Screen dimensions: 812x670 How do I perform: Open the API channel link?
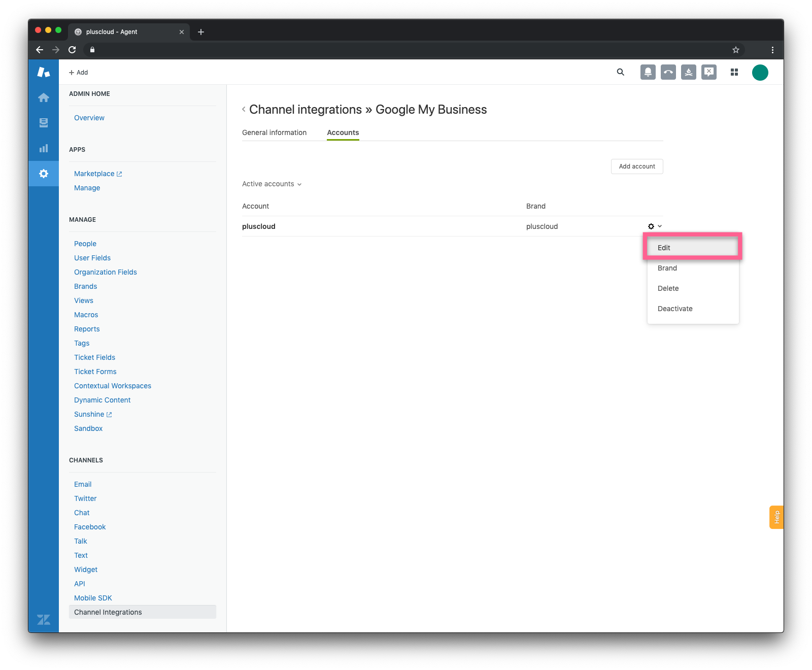pos(80,584)
